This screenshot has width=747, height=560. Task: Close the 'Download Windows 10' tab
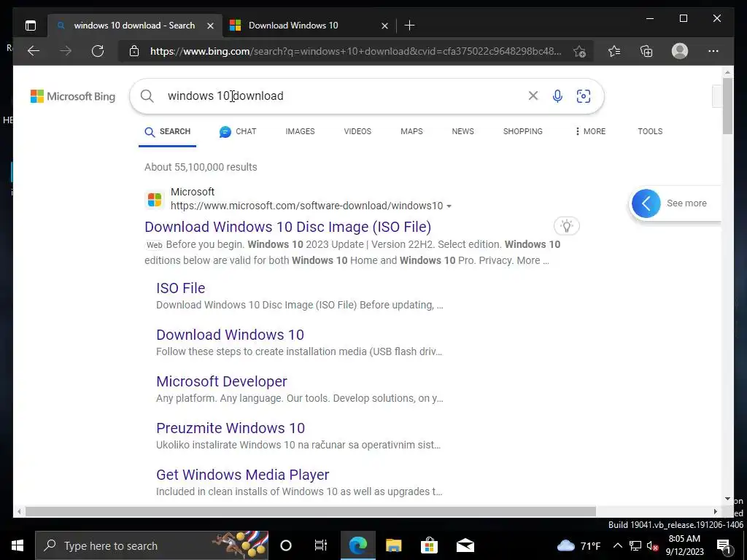(385, 26)
